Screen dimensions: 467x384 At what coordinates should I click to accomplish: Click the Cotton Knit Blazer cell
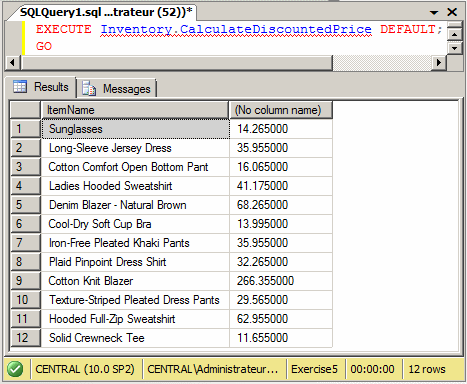pyautogui.click(x=135, y=281)
